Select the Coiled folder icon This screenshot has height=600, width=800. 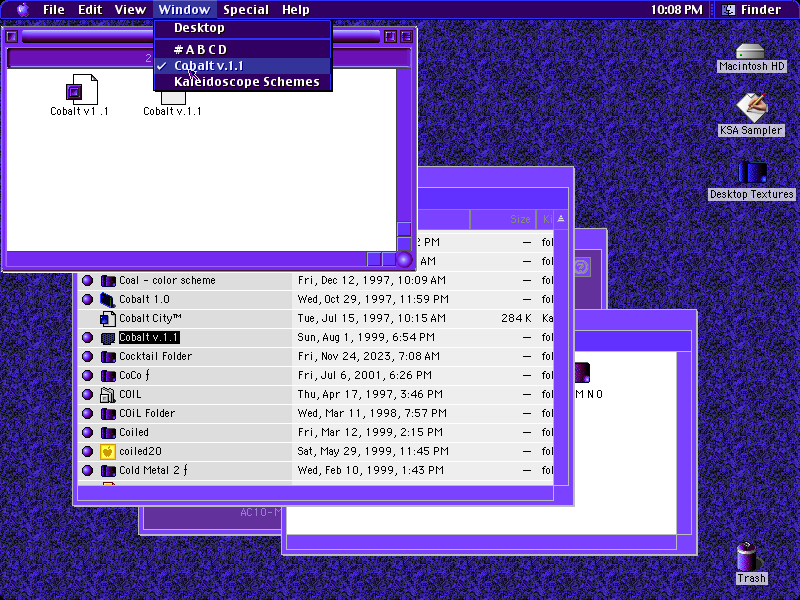[x=108, y=433]
